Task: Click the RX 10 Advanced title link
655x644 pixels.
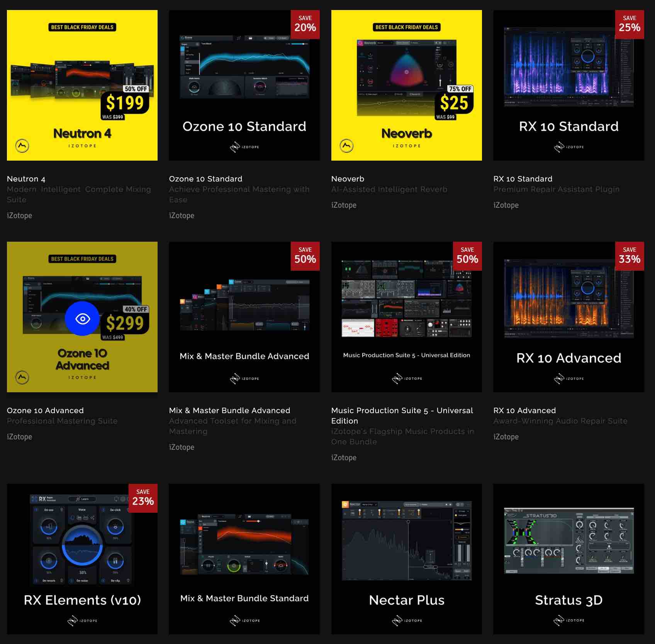Action: pyautogui.click(x=524, y=410)
